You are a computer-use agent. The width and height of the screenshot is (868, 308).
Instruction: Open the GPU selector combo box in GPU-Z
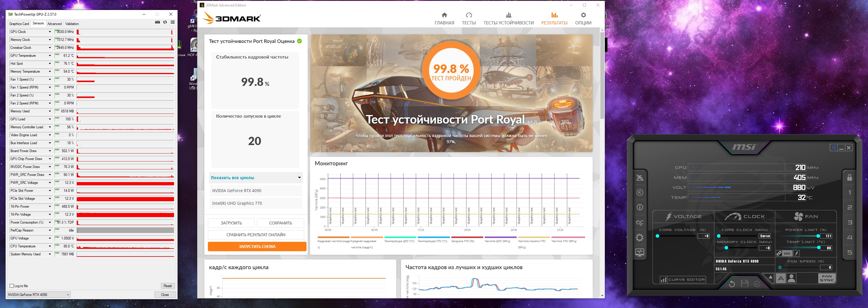38,294
